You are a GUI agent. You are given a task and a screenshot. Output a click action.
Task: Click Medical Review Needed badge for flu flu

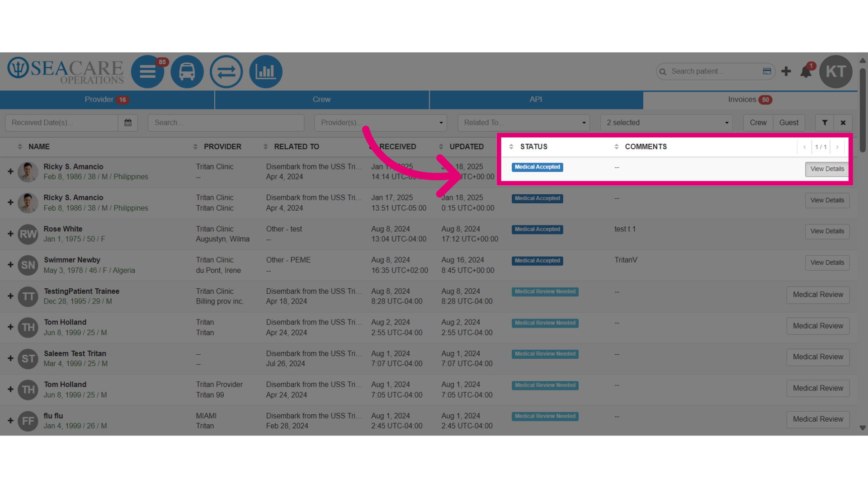[x=545, y=417]
